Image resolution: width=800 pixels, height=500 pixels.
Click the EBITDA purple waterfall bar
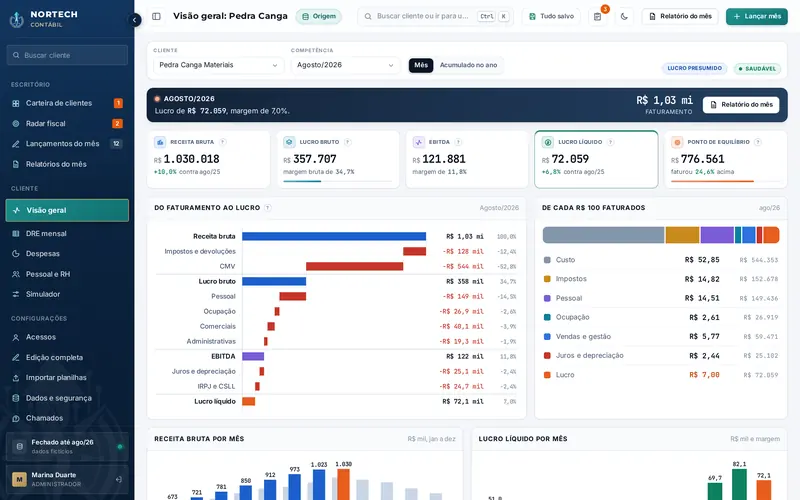pyautogui.click(x=253, y=356)
